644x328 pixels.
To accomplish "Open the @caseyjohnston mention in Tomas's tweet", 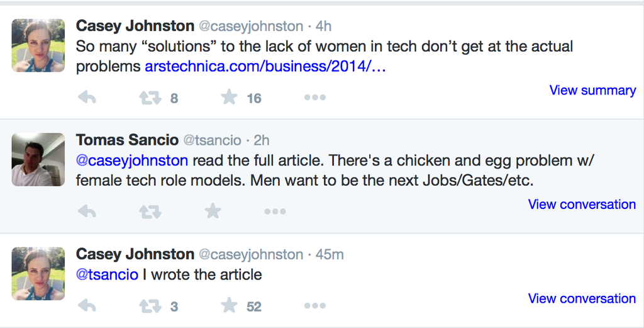I will click(x=132, y=161).
